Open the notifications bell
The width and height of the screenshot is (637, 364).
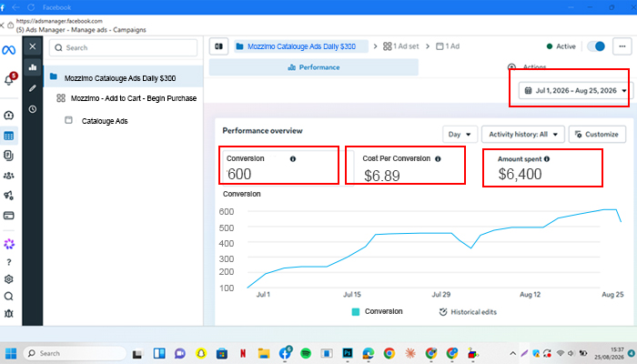[8, 80]
